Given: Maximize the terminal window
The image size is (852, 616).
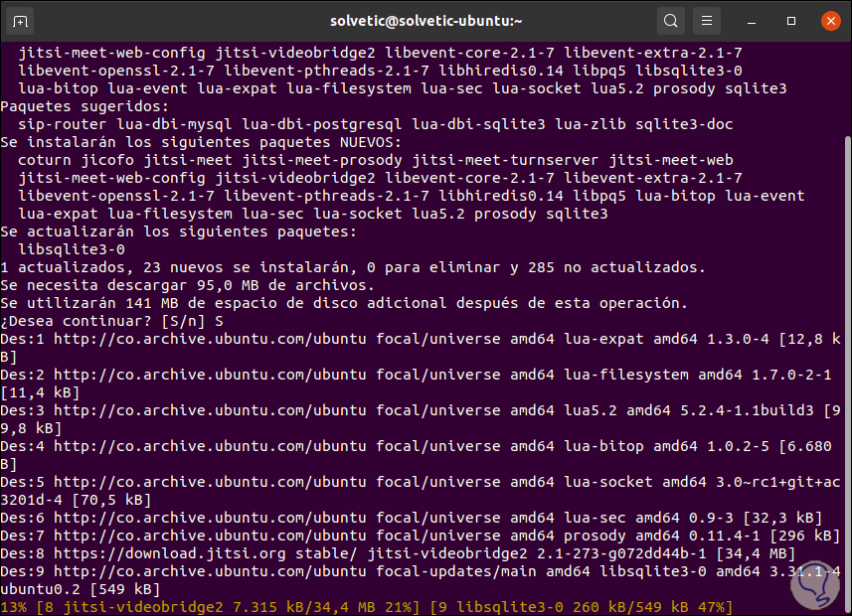Looking at the screenshot, I should (x=791, y=21).
